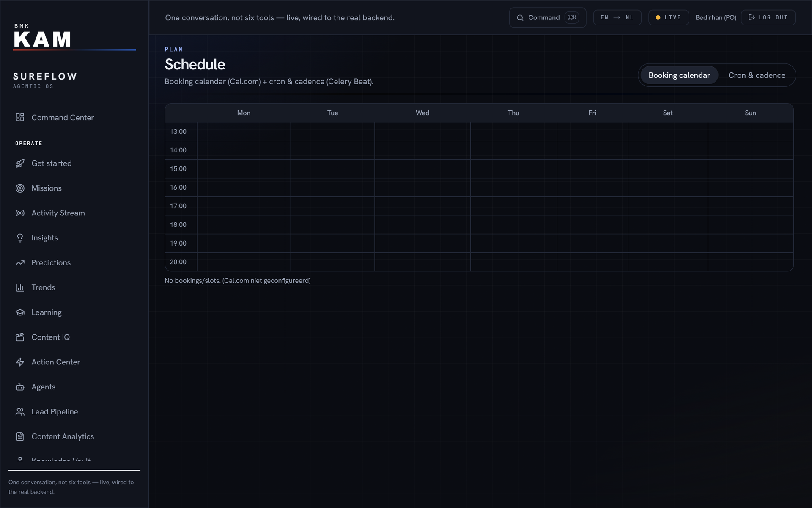Toggle the LIVE mode indicator
812x508 pixels.
click(x=668, y=17)
